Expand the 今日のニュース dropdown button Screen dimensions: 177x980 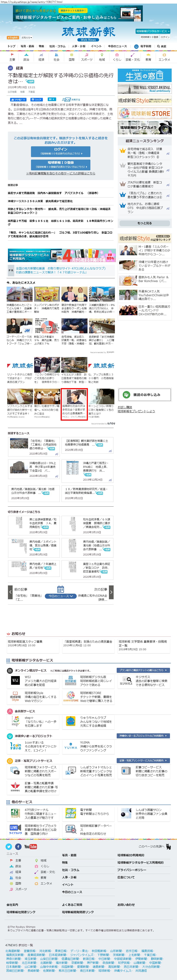pos(60,596)
